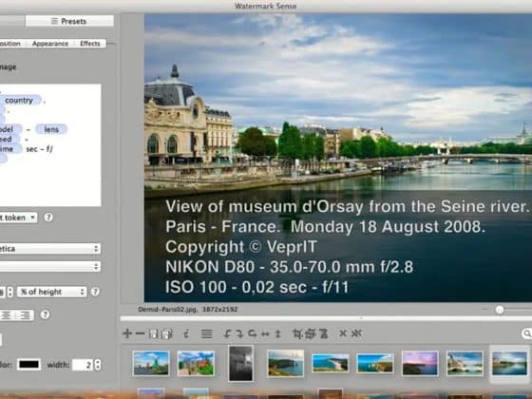
Task: Click the rotate counterclockwise arrow icon
Action: 228,334
